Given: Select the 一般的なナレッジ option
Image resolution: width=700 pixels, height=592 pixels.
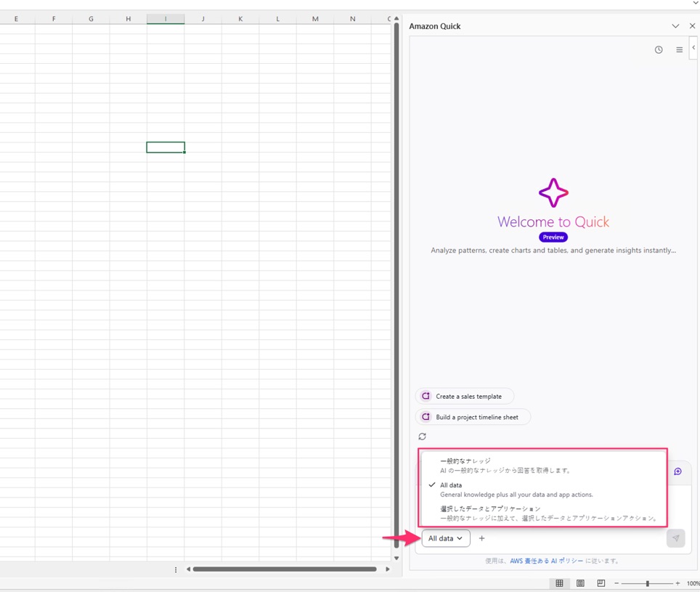Looking at the screenshot, I should (x=542, y=465).
